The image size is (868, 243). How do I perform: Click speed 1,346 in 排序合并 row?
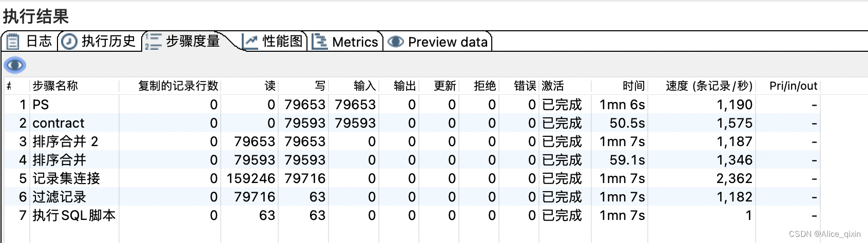(735, 160)
